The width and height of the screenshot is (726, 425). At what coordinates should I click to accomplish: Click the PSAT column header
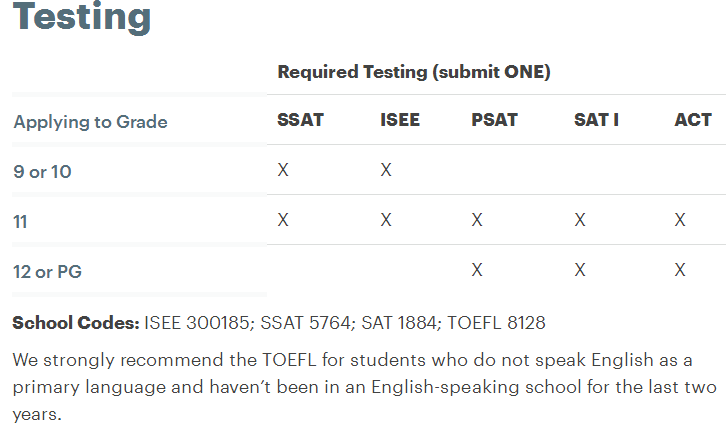(494, 120)
